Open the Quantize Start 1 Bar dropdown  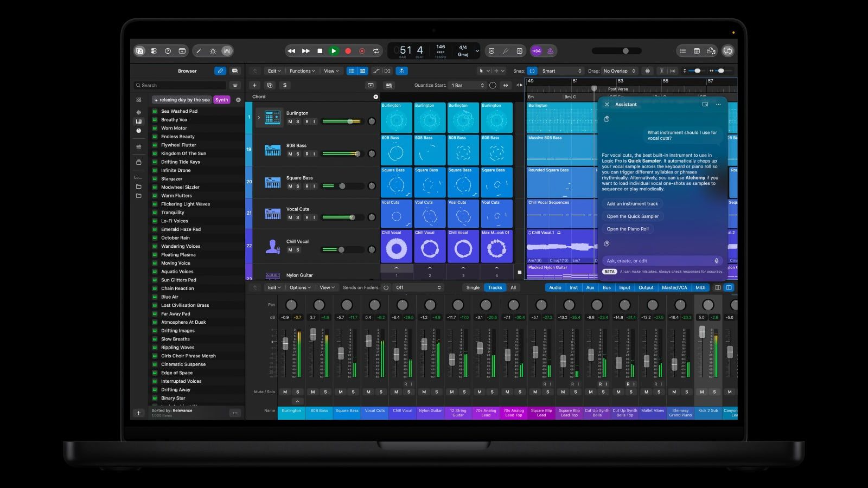coord(468,85)
